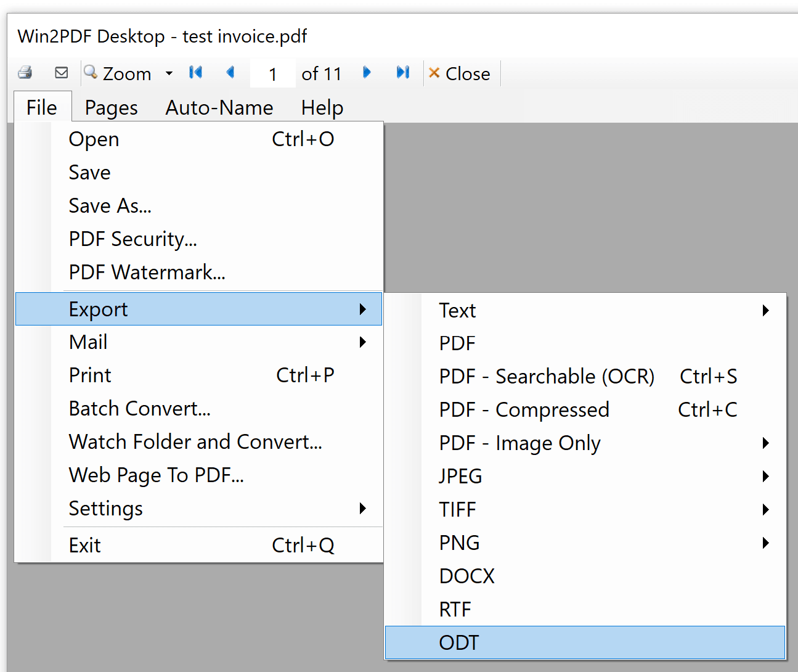The height and width of the screenshot is (672, 798).
Task: Expand PDF - Image Only submenu
Action: pyautogui.click(x=585, y=443)
